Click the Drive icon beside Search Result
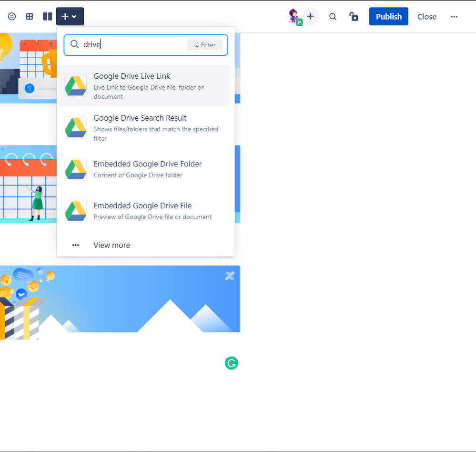 [76, 128]
